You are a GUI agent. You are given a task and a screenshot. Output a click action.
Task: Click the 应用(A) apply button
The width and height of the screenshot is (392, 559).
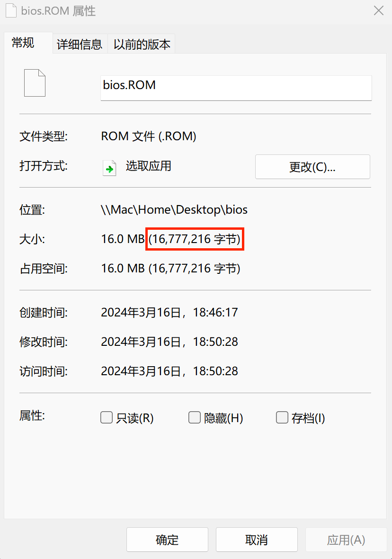coord(346,540)
